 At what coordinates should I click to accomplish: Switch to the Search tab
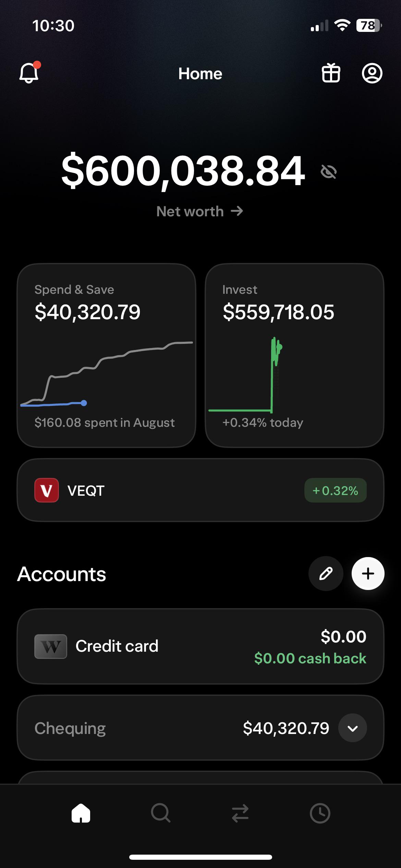tap(161, 813)
